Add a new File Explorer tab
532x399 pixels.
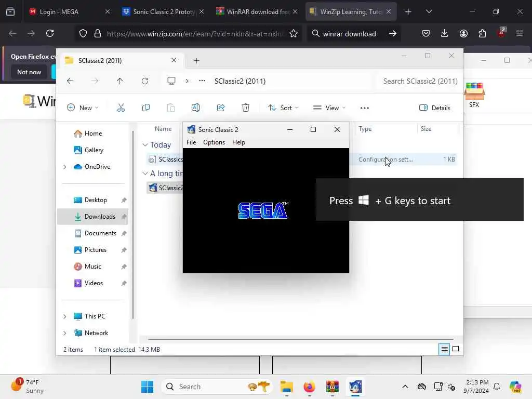click(196, 61)
